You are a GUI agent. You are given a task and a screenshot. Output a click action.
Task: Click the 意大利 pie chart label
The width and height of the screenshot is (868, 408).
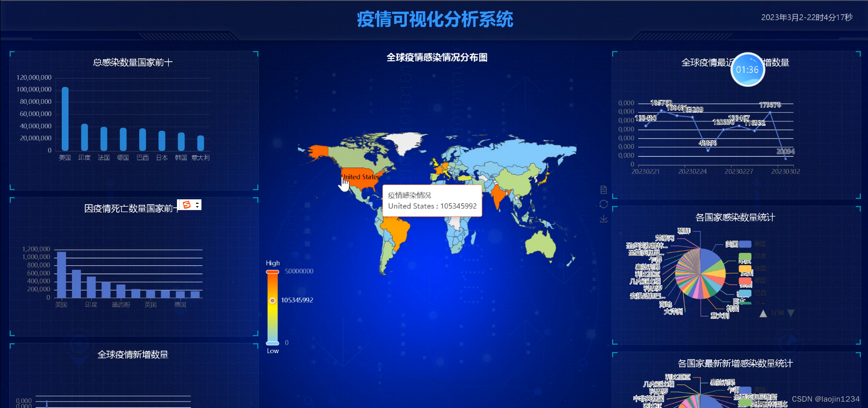[720, 315]
